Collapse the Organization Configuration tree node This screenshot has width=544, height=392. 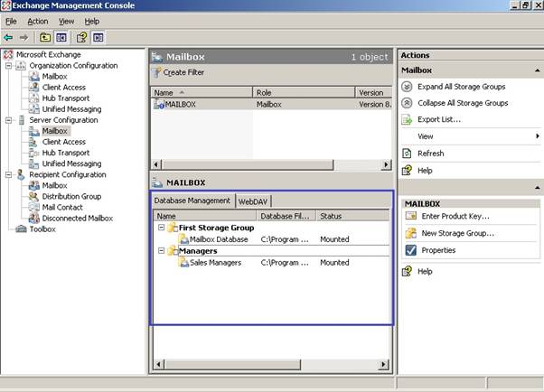8,66
